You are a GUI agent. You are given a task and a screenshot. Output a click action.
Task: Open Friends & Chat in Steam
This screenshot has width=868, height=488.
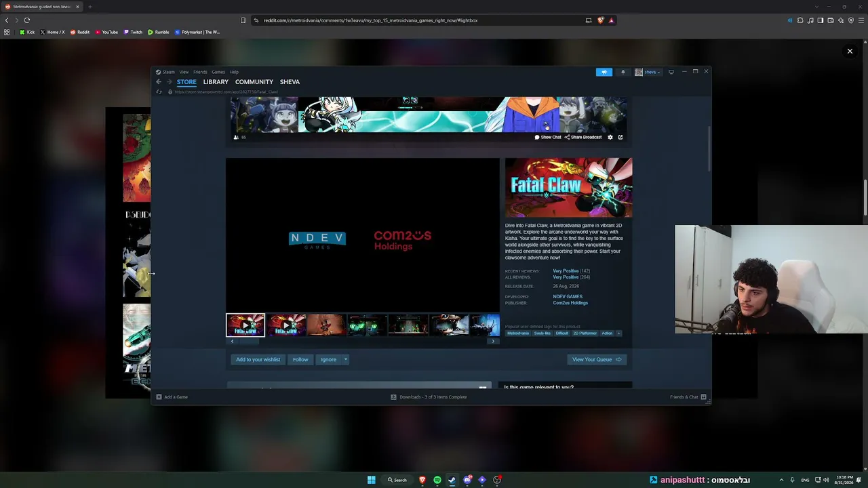[688, 397]
